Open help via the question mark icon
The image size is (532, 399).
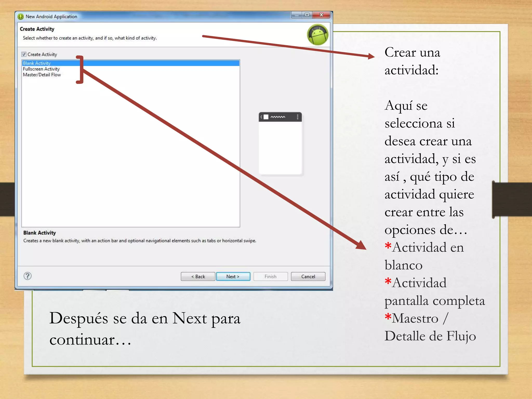pyautogui.click(x=28, y=276)
